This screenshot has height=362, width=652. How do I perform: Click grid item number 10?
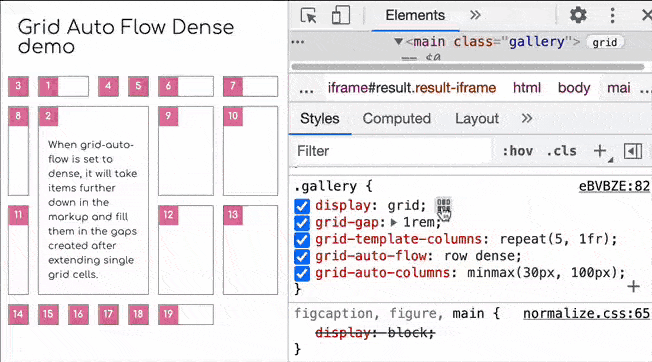coord(250,151)
